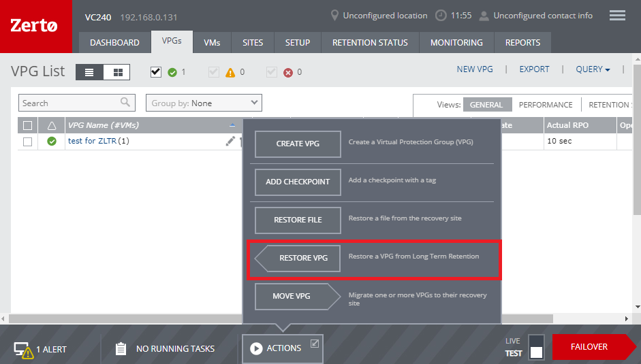641x364 pixels.
Task: Toggle the warning VPGs filter checkbox
Action: click(214, 72)
